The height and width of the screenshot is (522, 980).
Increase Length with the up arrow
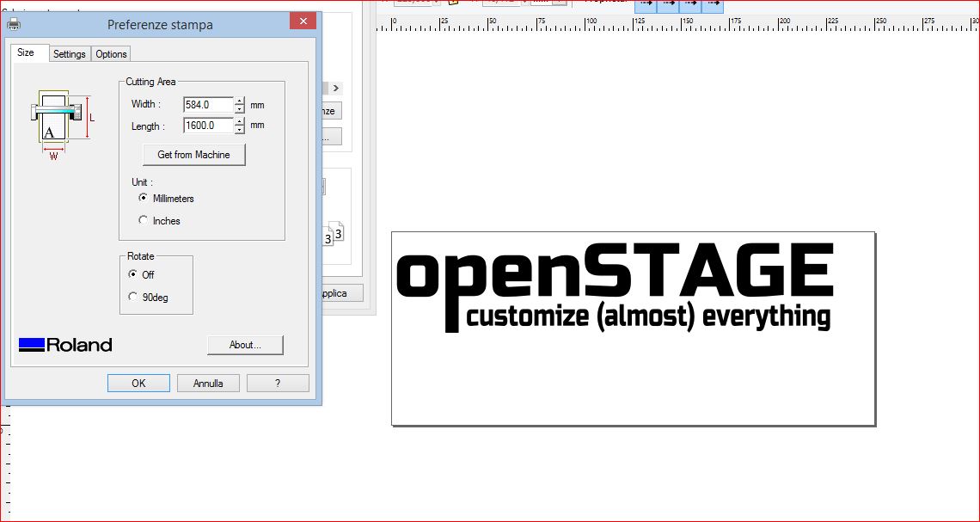240,122
